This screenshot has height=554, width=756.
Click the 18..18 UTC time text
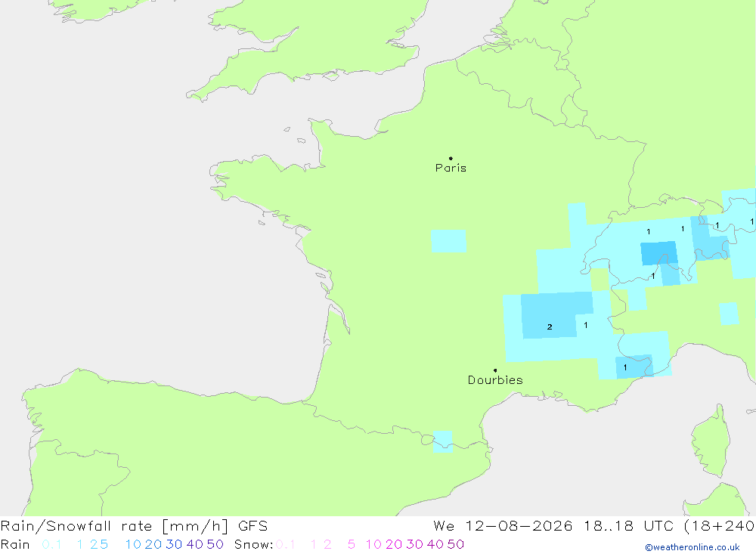(x=629, y=526)
